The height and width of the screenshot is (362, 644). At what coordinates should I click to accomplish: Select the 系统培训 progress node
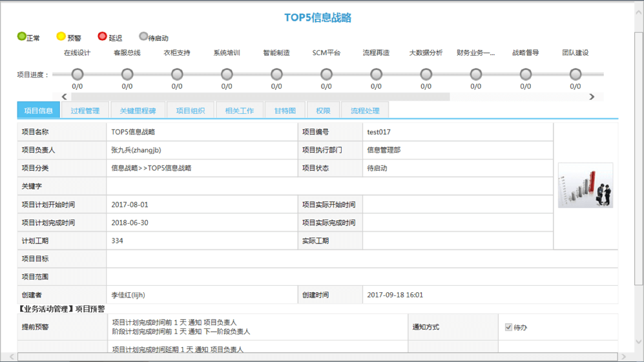tap(227, 74)
